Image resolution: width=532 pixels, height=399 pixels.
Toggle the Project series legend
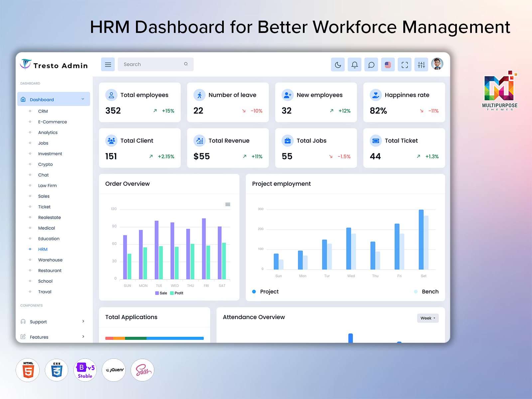(x=265, y=292)
